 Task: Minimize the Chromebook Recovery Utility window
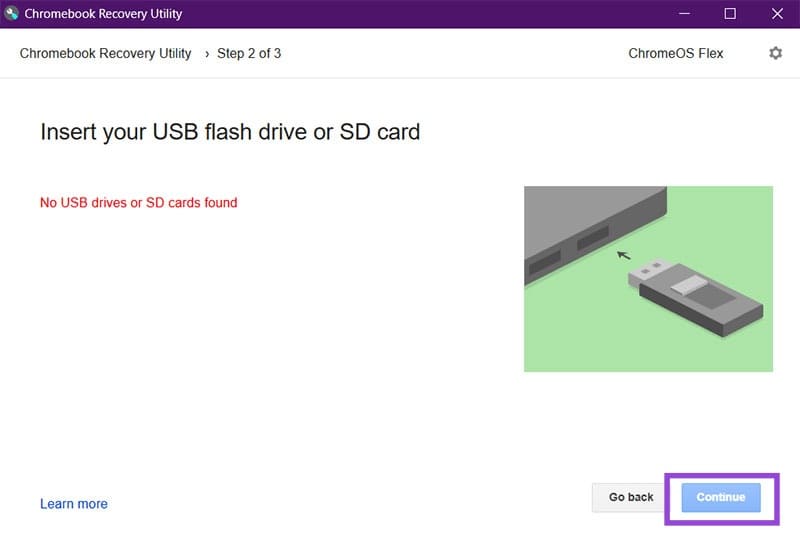[x=685, y=14]
